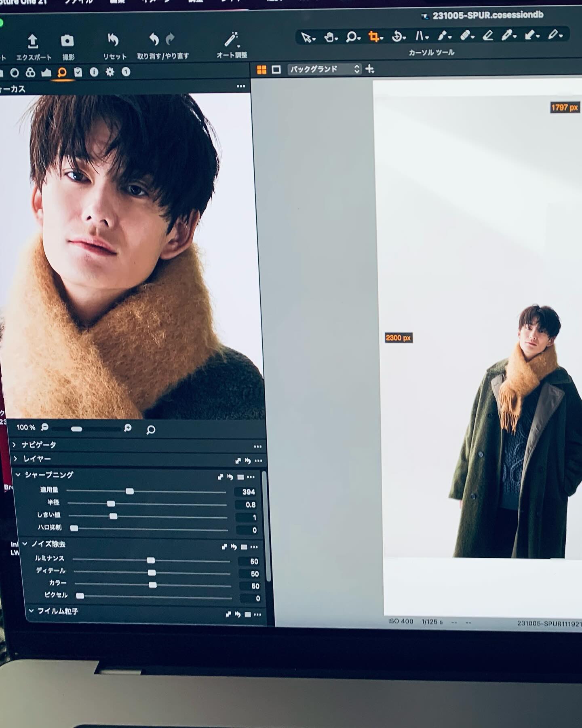The height and width of the screenshot is (728, 582).
Task: Click the pick focus point magnifier icon
Action: [151, 430]
